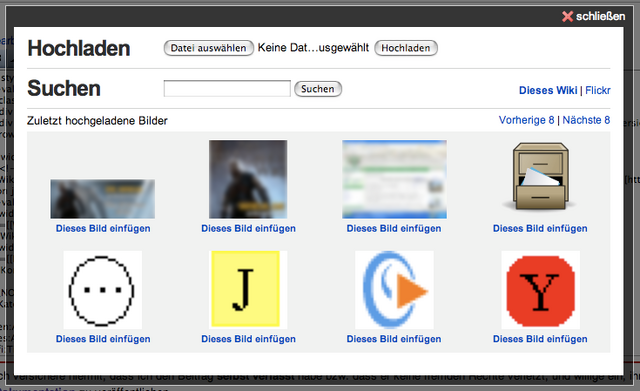This screenshot has width=640, height=391.
Task: Insert the blue swirl play image via link
Action: click(x=394, y=339)
